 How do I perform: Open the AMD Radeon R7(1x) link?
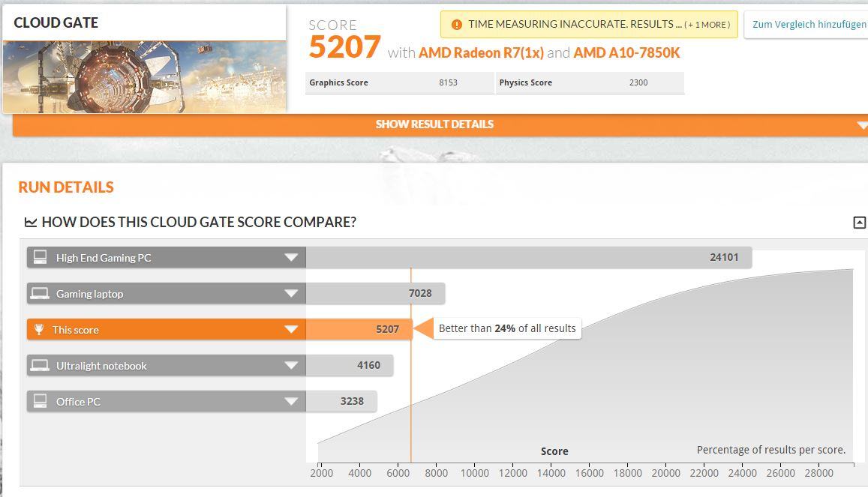click(x=481, y=52)
